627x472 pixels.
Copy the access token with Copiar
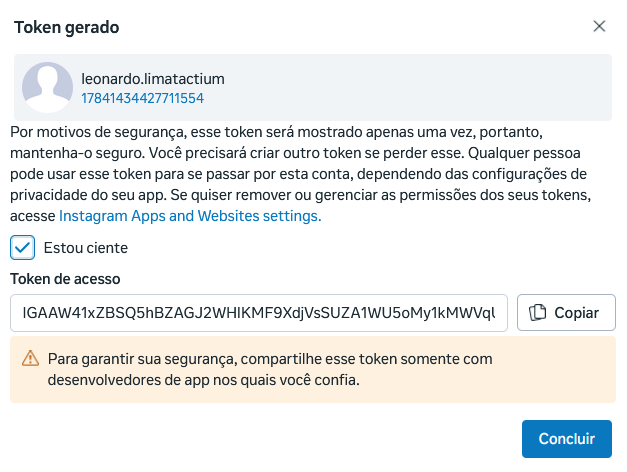click(x=566, y=312)
